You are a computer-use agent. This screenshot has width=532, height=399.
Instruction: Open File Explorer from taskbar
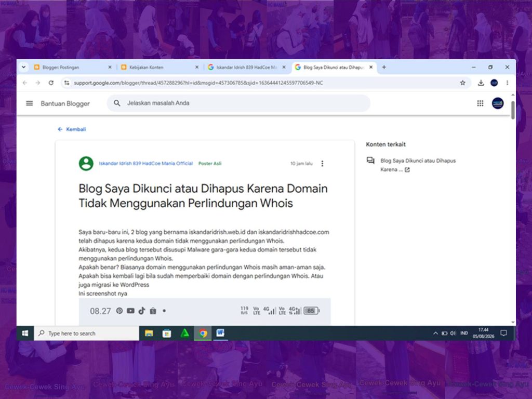pos(149,333)
